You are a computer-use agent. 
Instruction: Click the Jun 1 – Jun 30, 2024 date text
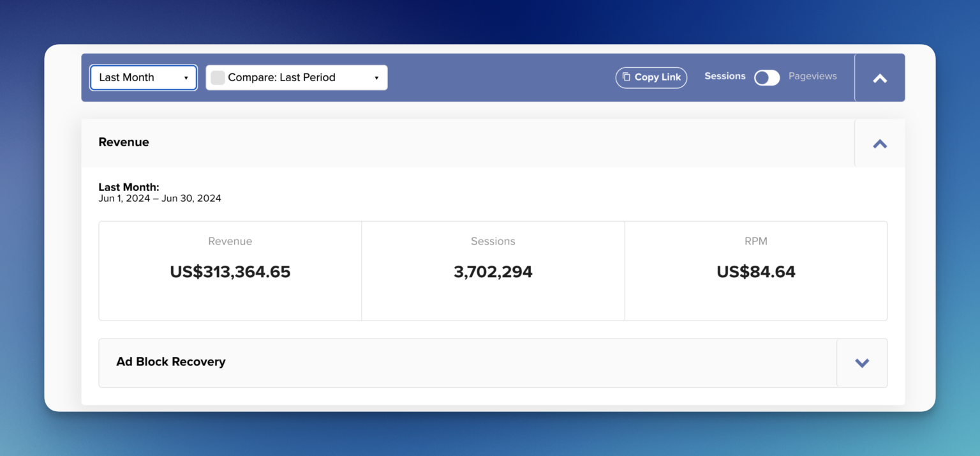(x=160, y=199)
